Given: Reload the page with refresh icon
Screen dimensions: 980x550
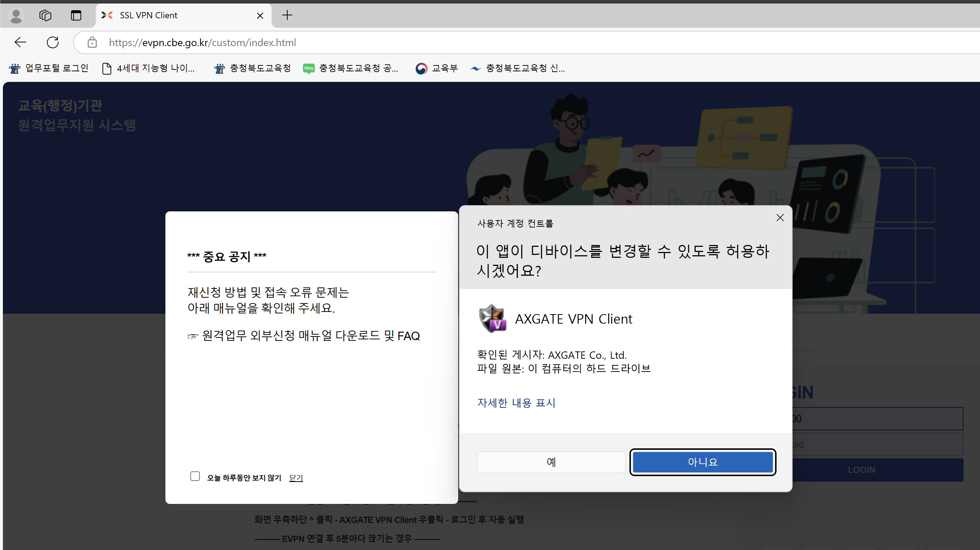Looking at the screenshot, I should (x=52, y=42).
